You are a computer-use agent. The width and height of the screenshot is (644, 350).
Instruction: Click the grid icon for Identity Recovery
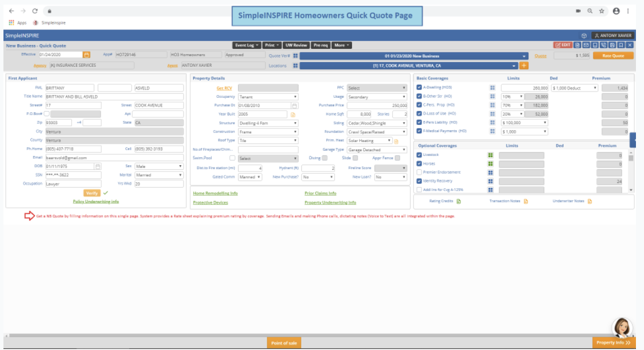click(490, 181)
